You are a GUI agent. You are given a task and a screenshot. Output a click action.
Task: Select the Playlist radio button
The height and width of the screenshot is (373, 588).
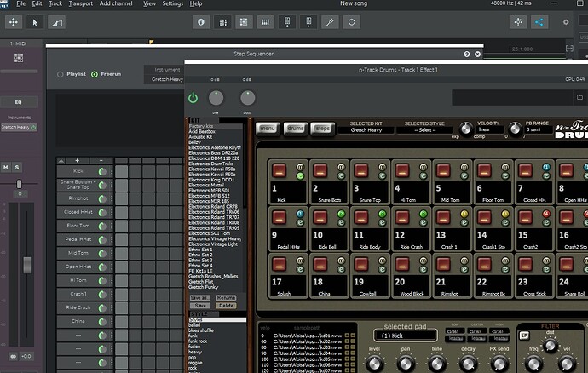click(60, 74)
